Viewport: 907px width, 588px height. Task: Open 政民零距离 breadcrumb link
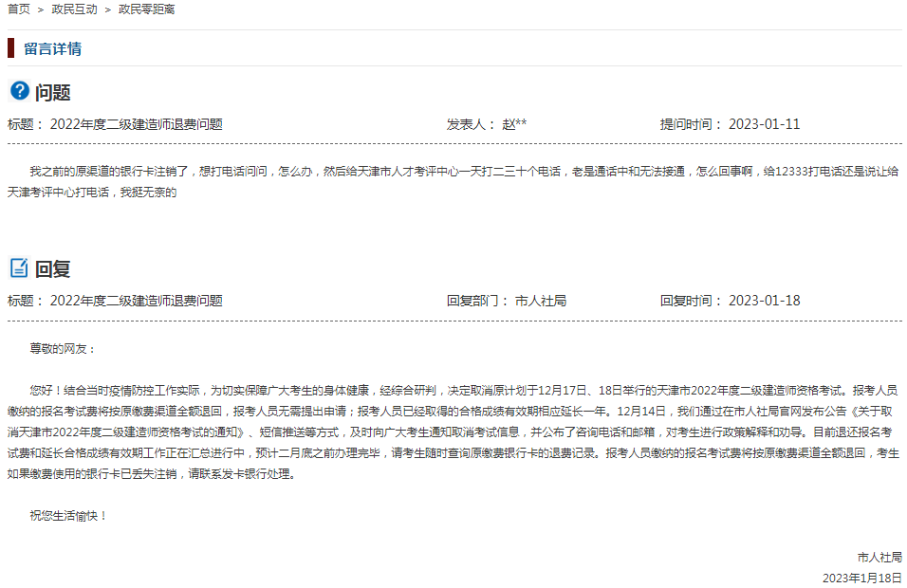[146, 9]
